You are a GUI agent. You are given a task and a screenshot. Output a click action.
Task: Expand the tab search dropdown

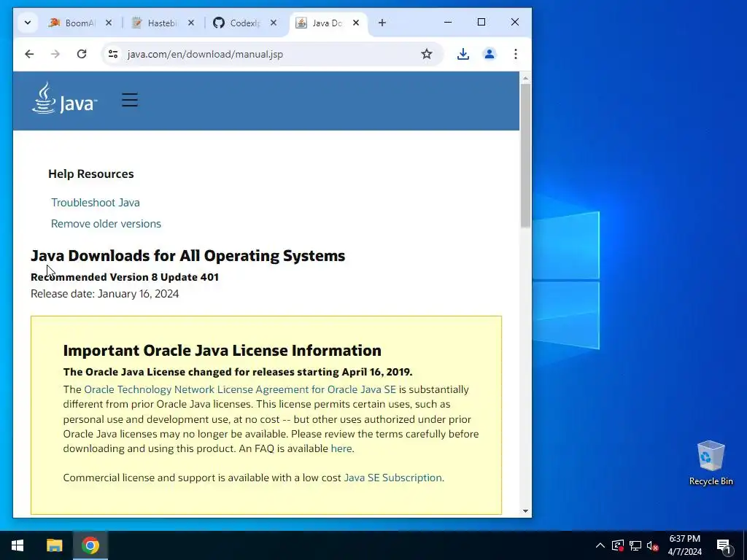[28, 23]
